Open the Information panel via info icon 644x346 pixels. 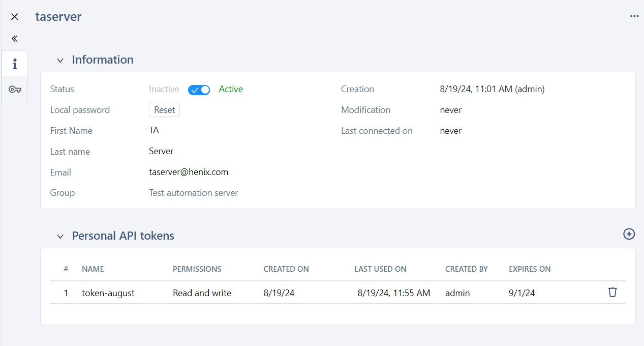pyautogui.click(x=15, y=63)
